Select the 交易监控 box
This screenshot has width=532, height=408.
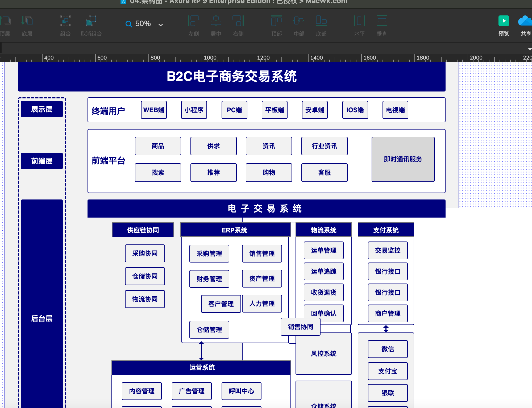click(x=388, y=251)
